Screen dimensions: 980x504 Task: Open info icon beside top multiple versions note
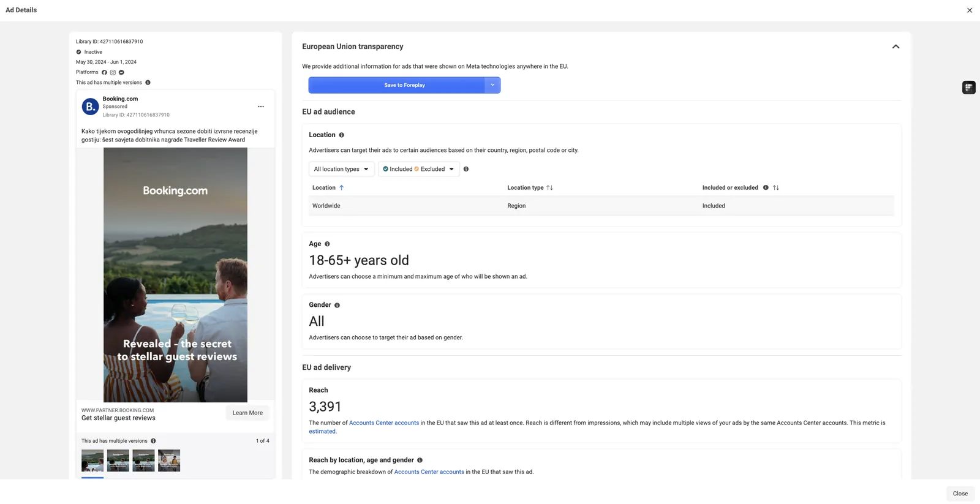pyautogui.click(x=148, y=83)
